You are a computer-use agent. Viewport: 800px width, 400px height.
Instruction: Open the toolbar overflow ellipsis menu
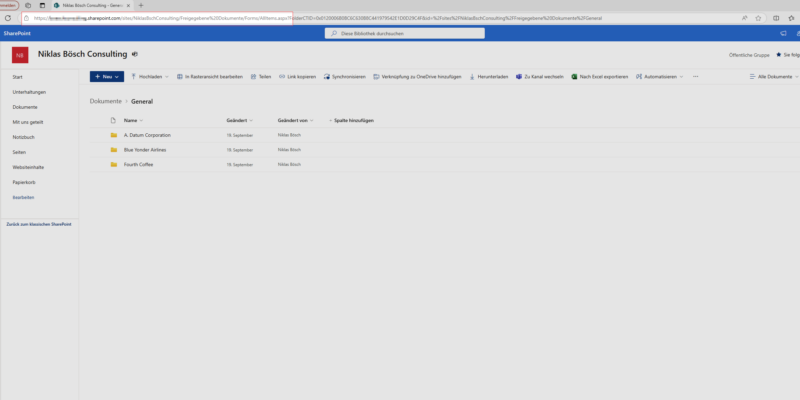pos(695,77)
